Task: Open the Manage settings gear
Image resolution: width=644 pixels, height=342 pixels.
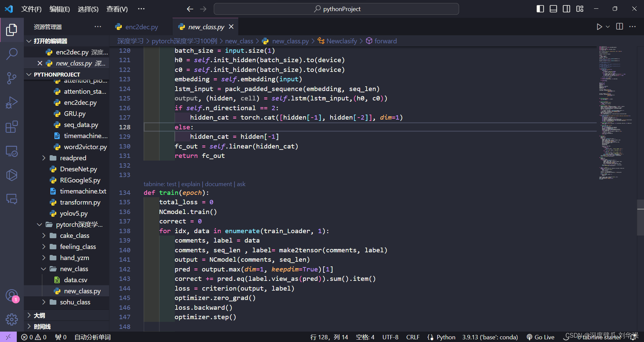Action: coord(12,319)
